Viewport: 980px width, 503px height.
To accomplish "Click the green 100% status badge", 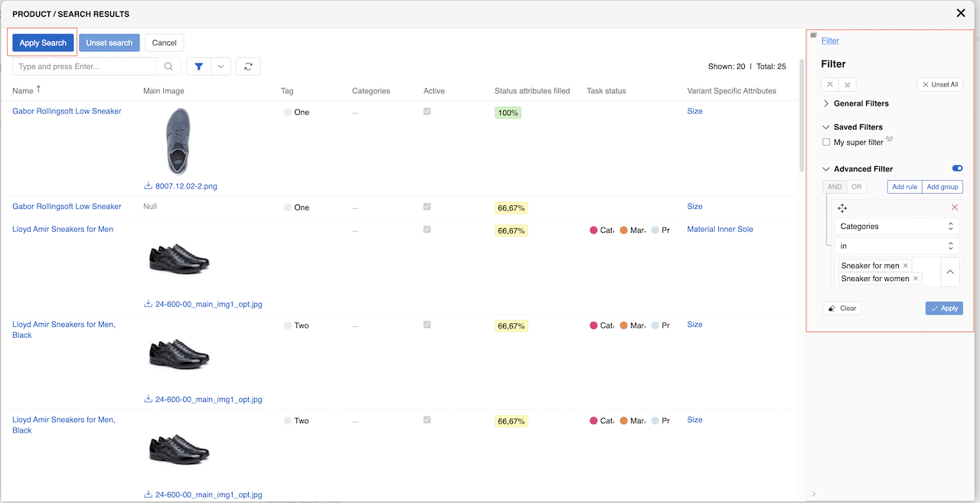I will click(x=508, y=113).
